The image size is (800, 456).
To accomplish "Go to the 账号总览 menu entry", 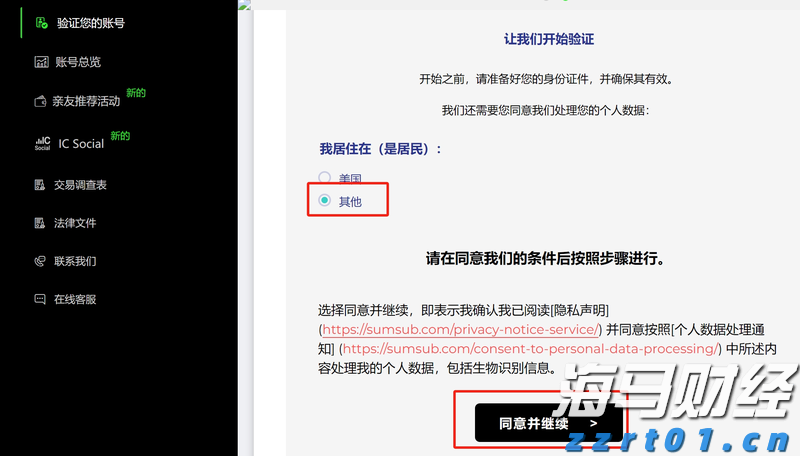I will coord(78,62).
